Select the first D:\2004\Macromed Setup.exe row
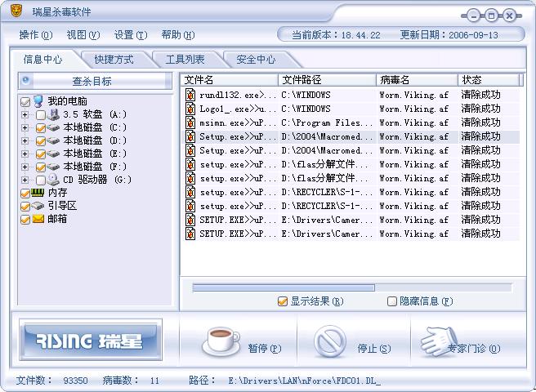This screenshot has height=392, width=536. [x=351, y=136]
